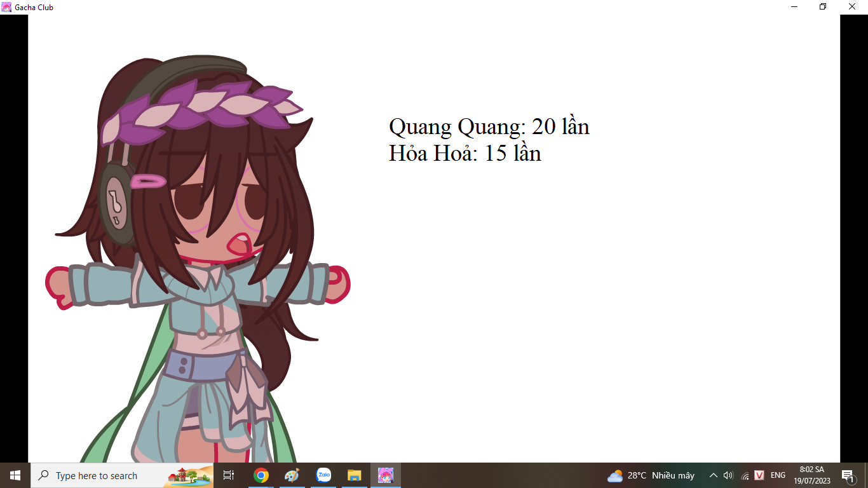Open the 8:02 SA clock calendar
868x488 pixels.
tap(811, 475)
